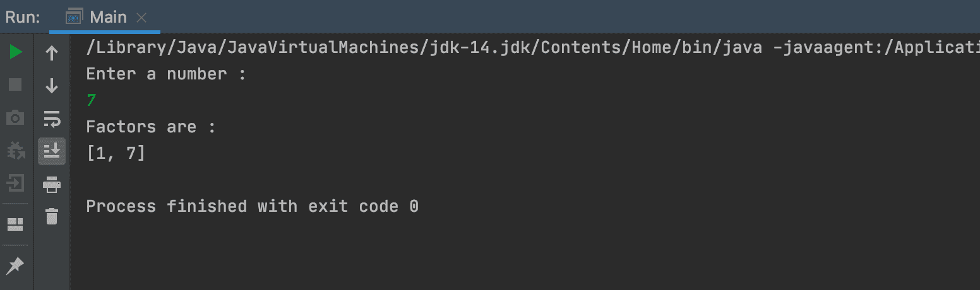Click the green input value 7
The height and width of the screenshot is (290, 980).
click(91, 100)
